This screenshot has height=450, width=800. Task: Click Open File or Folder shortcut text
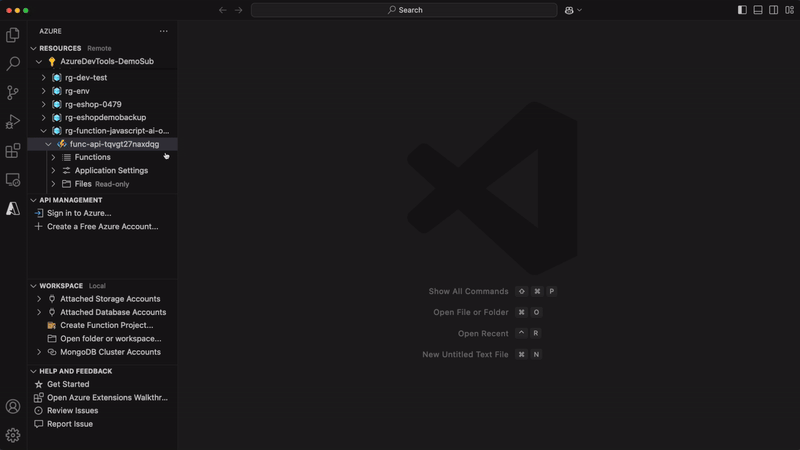(471, 312)
